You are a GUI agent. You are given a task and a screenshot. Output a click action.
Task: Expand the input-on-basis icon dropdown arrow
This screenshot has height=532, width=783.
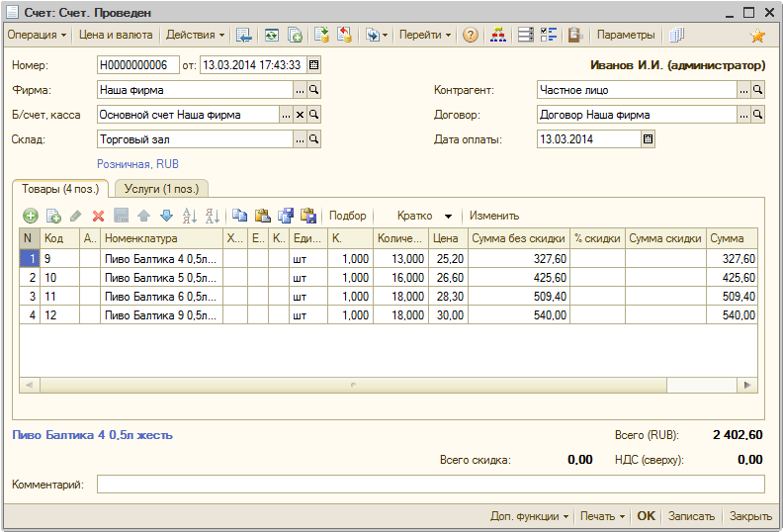(x=385, y=36)
